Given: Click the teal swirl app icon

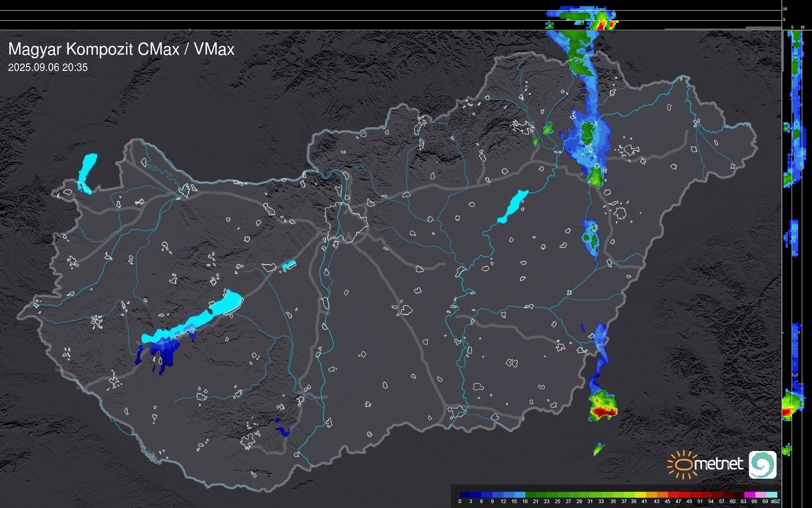Looking at the screenshot, I should (762, 465).
